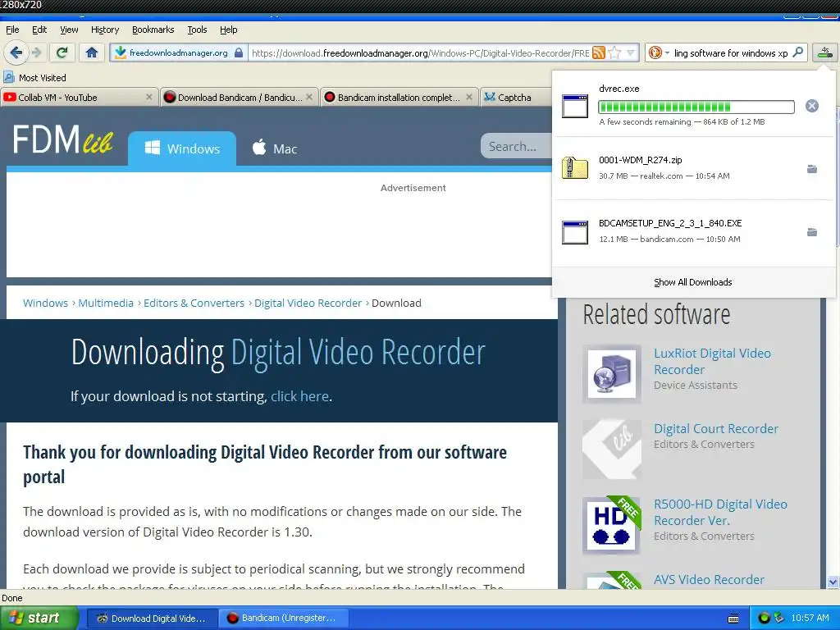
Task: Click the Editors & Converters breadcrumb link
Action: click(194, 303)
